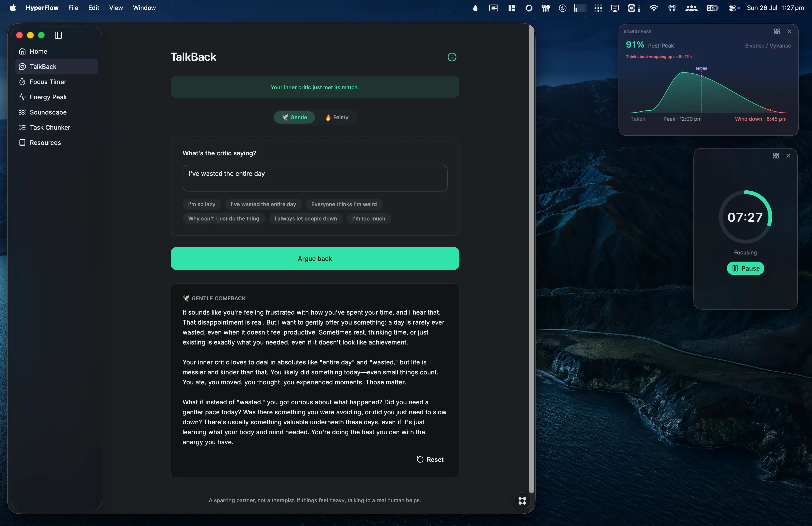Switch to Gentle comeback mode
Image resolution: width=812 pixels, height=526 pixels.
click(294, 117)
